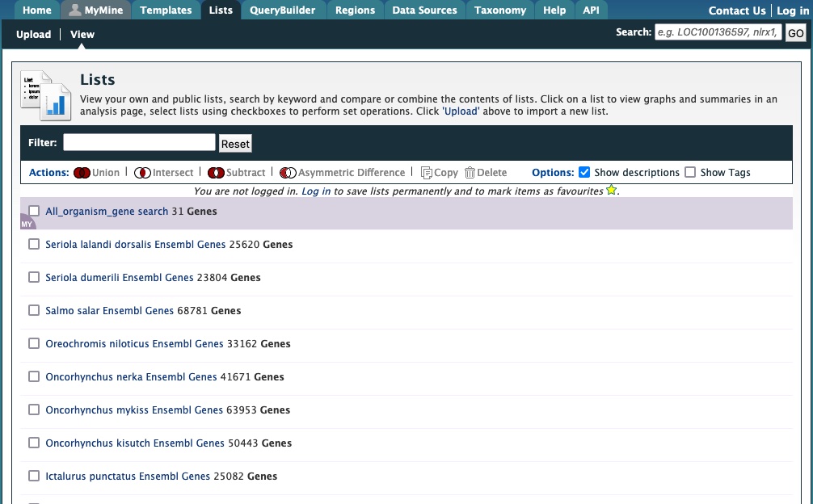Open Seriola dumerili Ensembl Genes list
Image resolution: width=813 pixels, height=504 pixels.
(x=120, y=278)
